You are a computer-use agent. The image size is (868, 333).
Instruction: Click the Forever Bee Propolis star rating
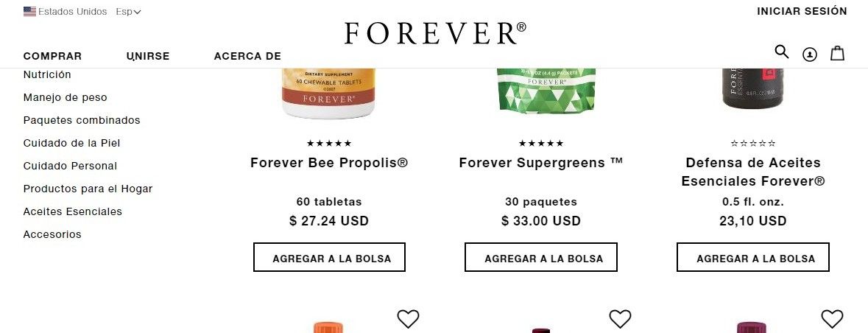point(329,144)
